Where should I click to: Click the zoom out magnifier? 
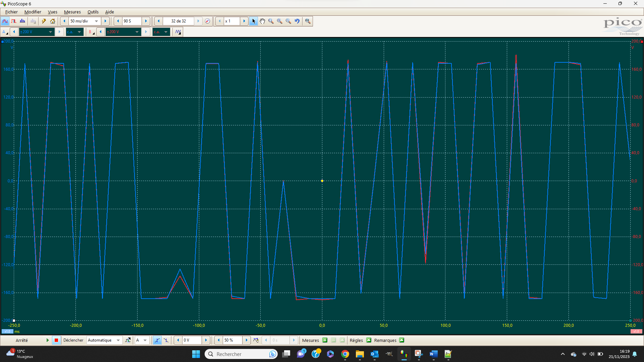[x=288, y=21]
